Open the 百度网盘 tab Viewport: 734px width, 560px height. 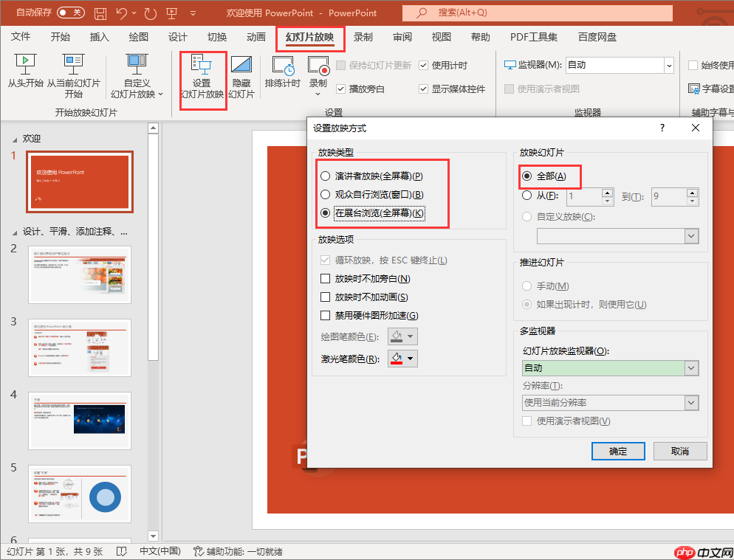tap(597, 37)
